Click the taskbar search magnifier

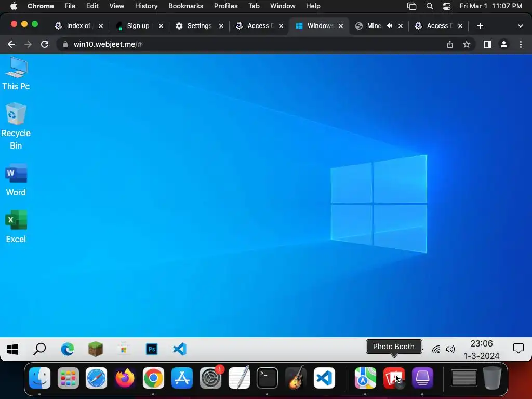(x=39, y=349)
